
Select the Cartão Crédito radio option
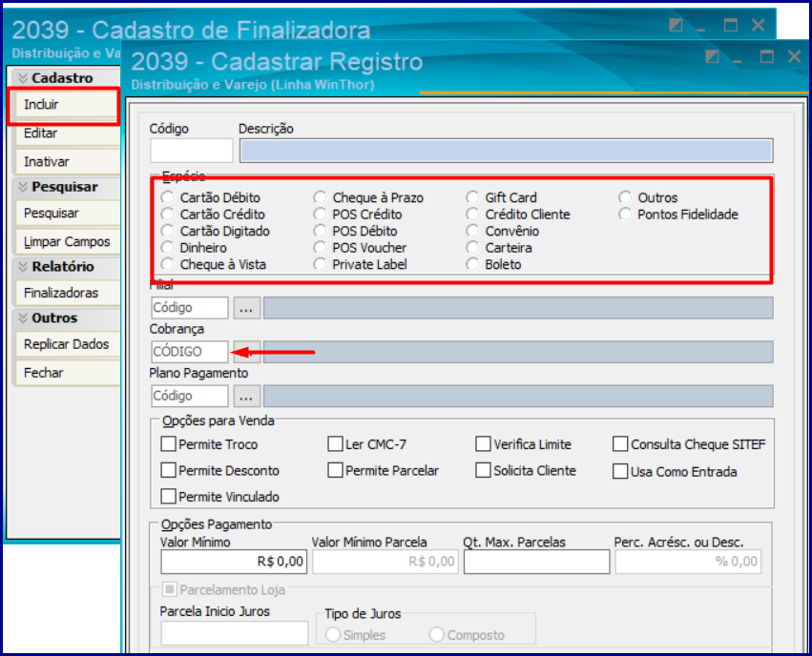tap(167, 215)
